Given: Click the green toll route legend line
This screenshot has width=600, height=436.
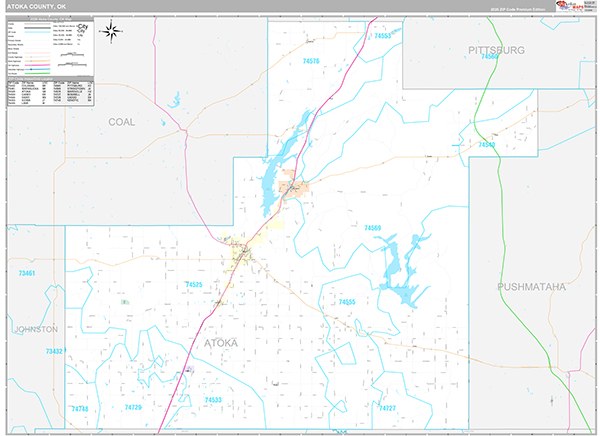Looking at the screenshot, I should click(38, 73).
